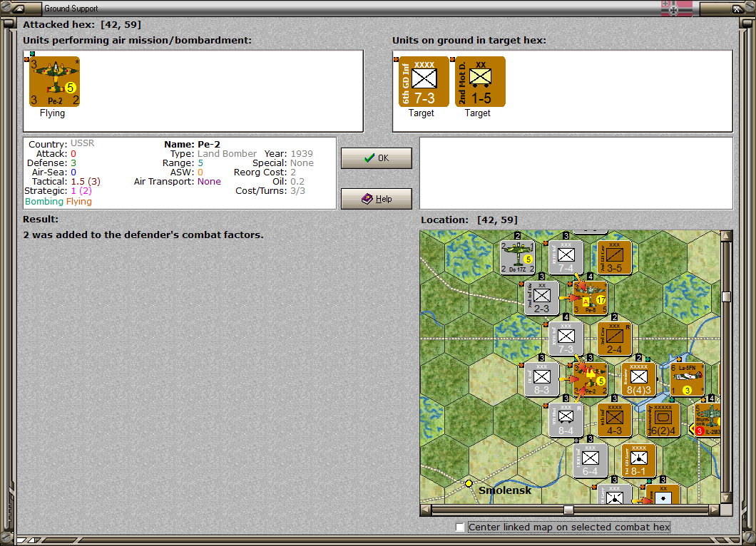Screen dimensions: 756x546
Task: Select the 6th GD Inf 7-3 target unit
Action: point(424,81)
